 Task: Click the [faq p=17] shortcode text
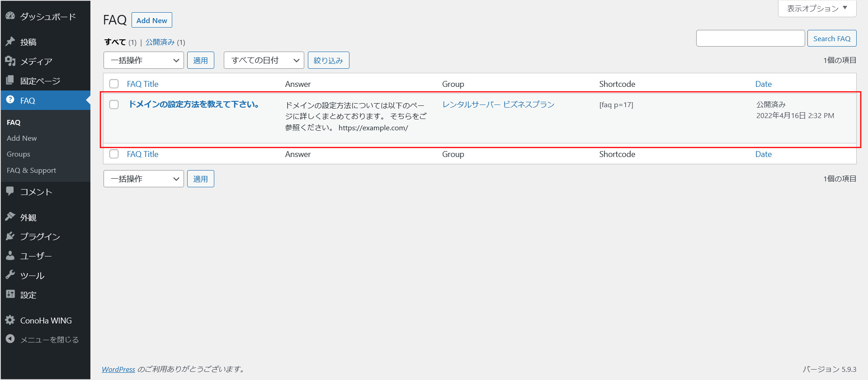click(x=616, y=105)
